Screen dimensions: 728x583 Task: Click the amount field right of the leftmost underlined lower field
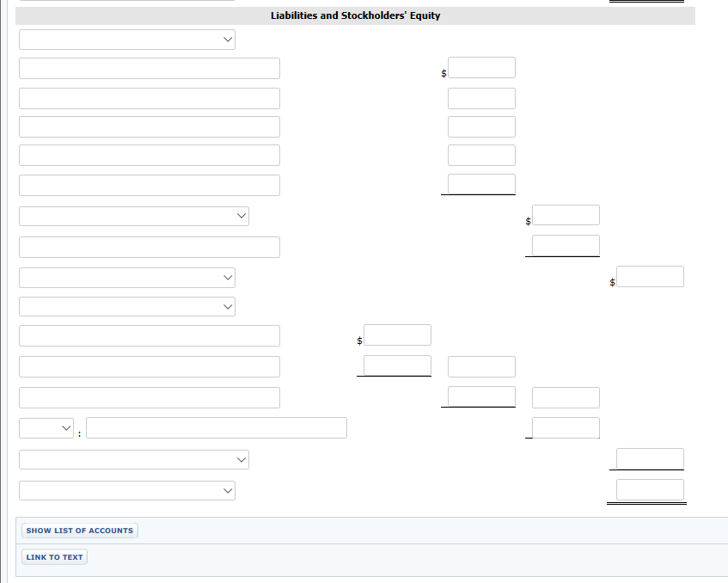point(481,367)
